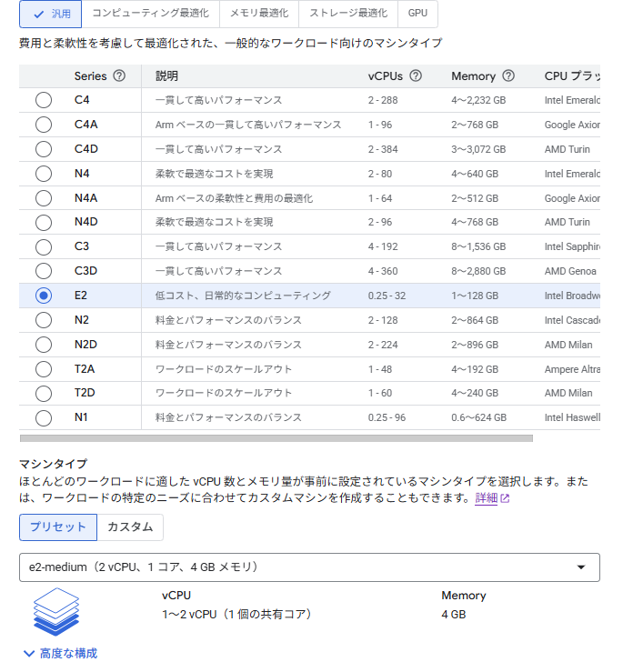Select the N1 series radio button
Viewport: 623px width, 672px height.
click(44, 417)
